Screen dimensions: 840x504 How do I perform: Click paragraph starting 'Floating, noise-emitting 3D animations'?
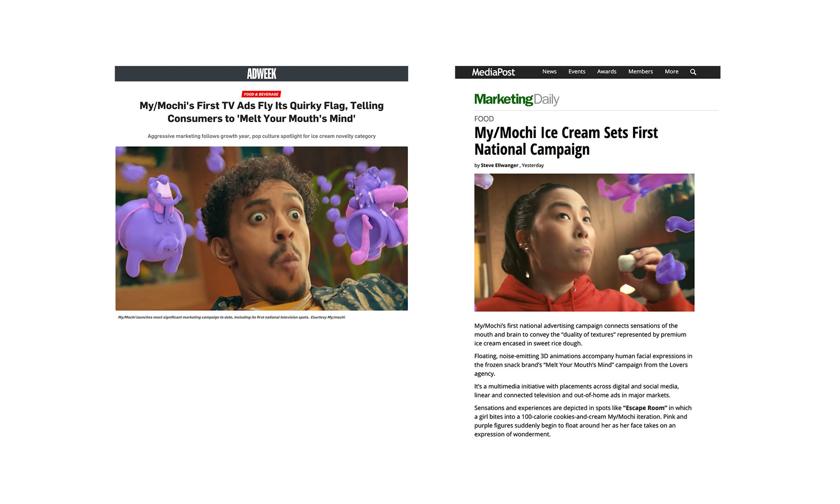tap(583, 365)
